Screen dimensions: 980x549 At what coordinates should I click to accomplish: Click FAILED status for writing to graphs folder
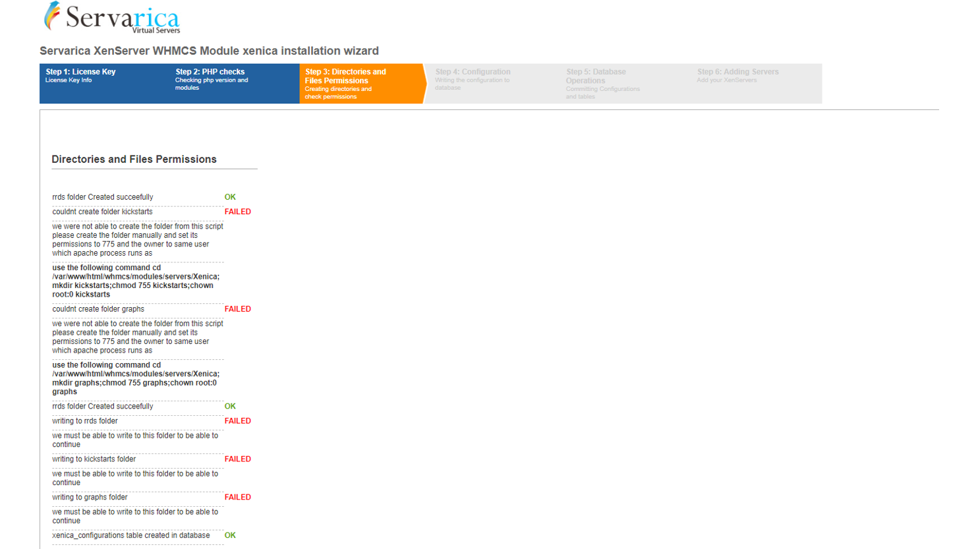pyautogui.click(x=237, y=498)
